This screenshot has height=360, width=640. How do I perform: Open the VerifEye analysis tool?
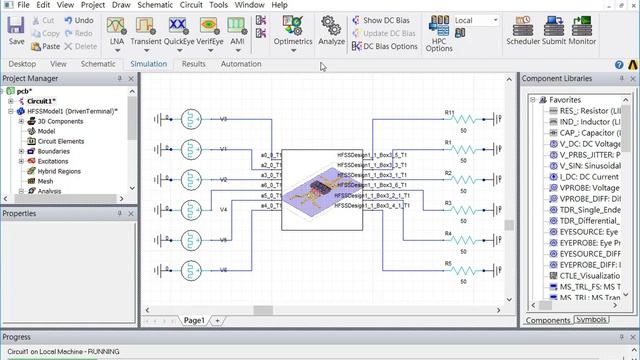pos(210,26)
